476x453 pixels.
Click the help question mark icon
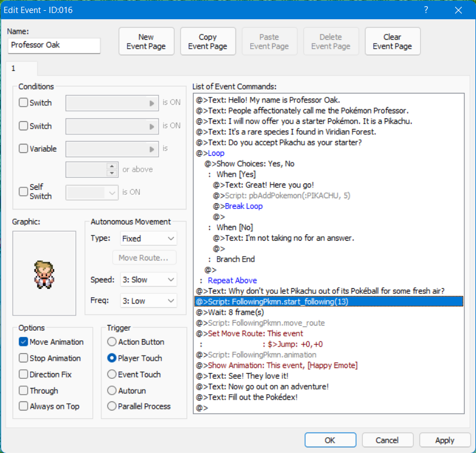(x=426, y=10)
